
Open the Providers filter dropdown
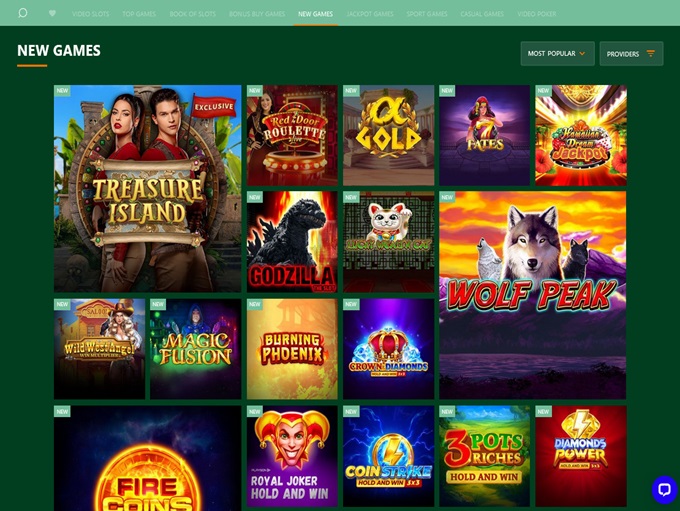point(631,53)
